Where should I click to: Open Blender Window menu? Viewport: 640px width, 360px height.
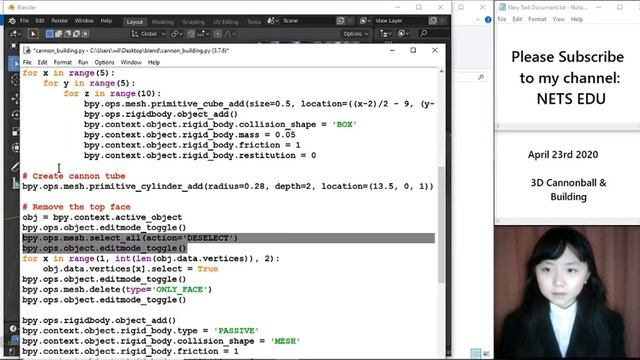point(84,21)
